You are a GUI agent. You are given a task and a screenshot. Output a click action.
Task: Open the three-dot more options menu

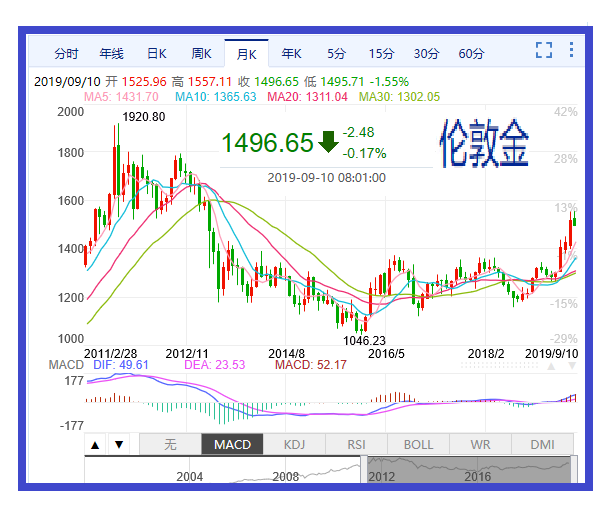(x=571, y=50)
